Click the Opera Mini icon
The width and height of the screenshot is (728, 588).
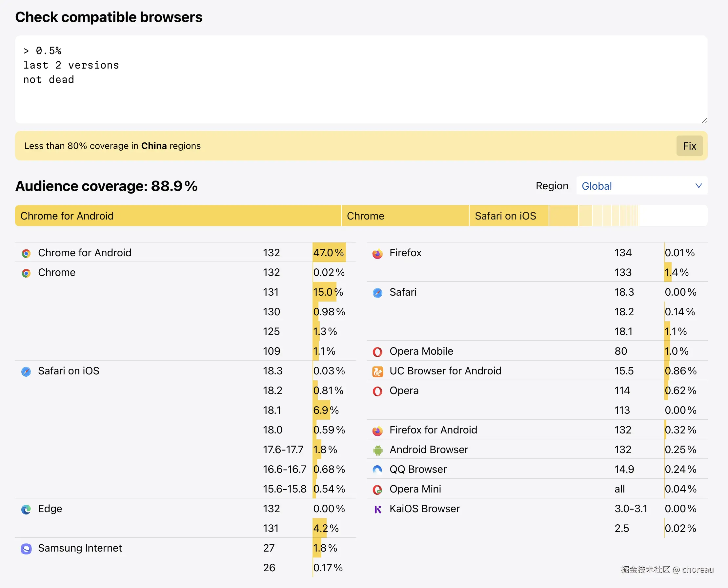click(377, 489)
